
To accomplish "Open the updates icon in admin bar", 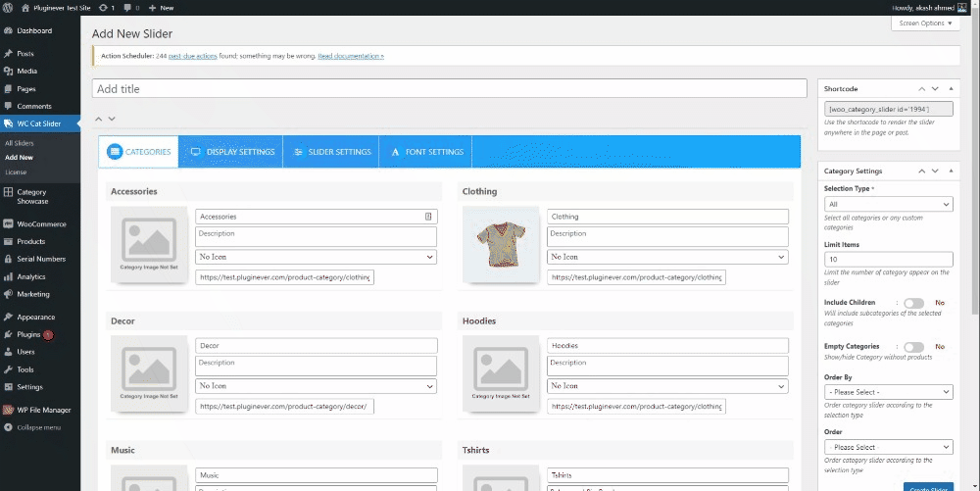I will [103, 8].
